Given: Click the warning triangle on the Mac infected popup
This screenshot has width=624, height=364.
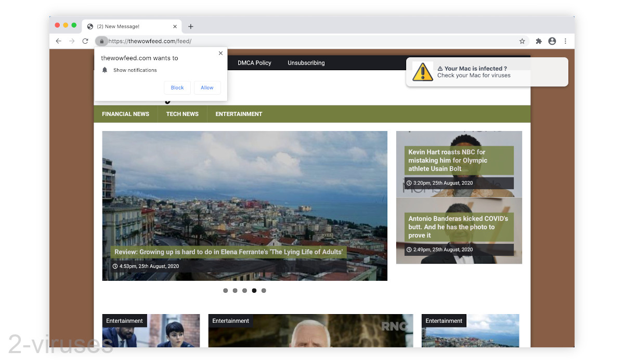Looking at the screenshot, I should (423, 72).
